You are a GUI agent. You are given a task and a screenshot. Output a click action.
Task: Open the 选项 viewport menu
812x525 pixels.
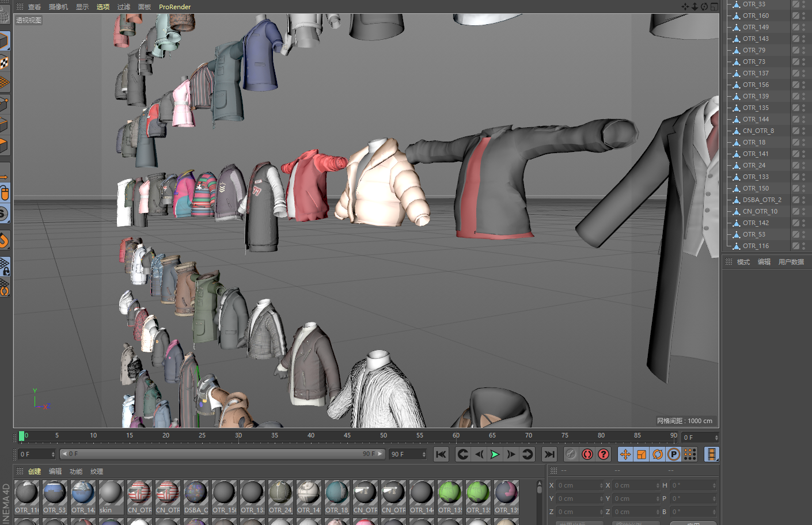(x=103, y=7)
